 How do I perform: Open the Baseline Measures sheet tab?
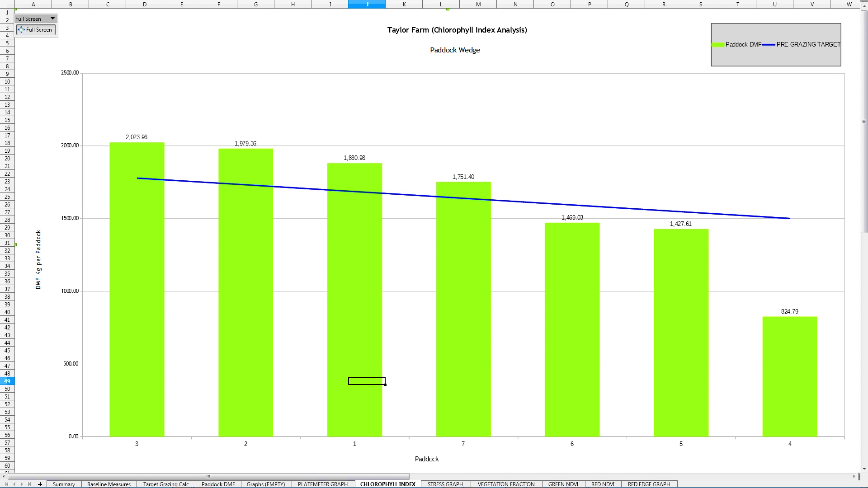tap(108, 484)
